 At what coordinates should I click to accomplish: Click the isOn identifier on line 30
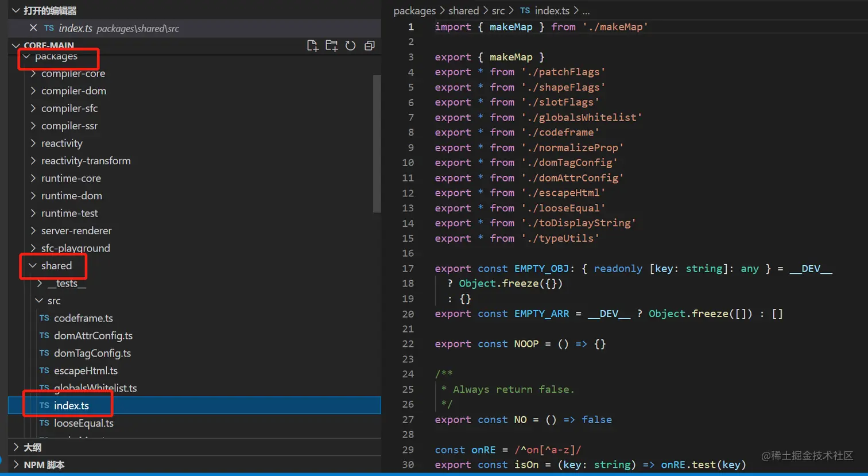526,465
